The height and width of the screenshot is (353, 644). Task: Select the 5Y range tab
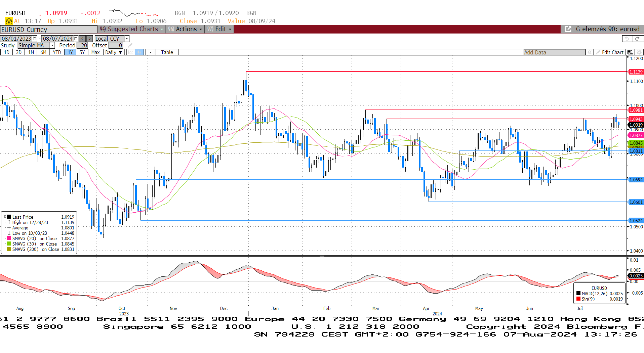[x=82, y=52]
